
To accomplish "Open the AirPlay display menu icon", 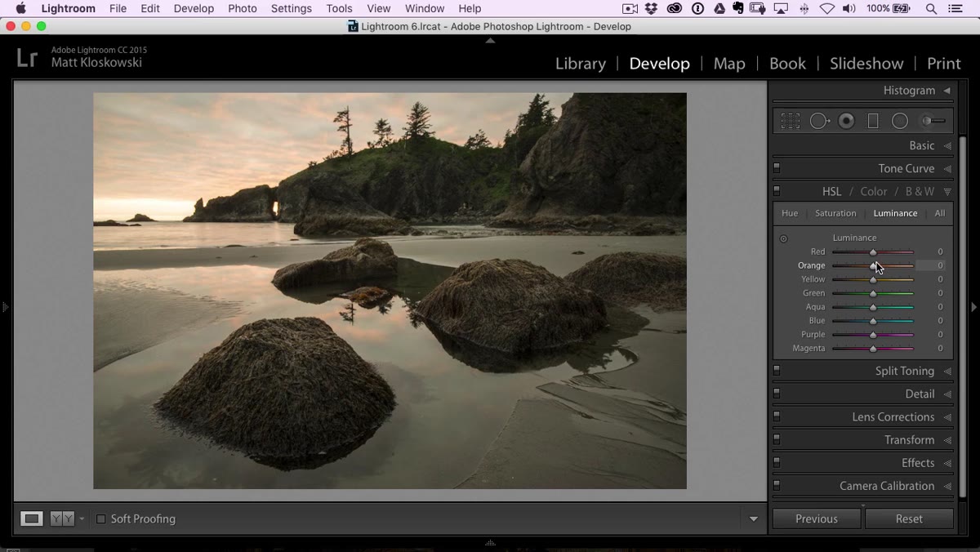I will click(782, 9).
